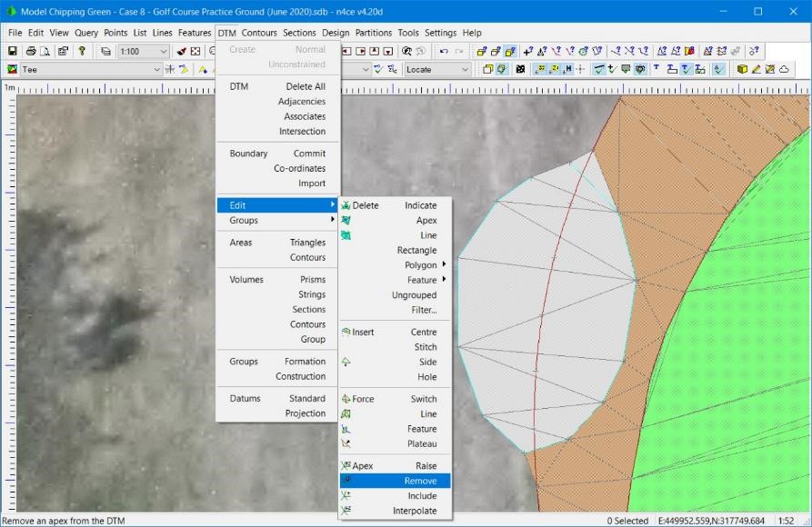Click the Print icon in the toolbar
The width and height of the screenshot is (812, 527).
31,51
